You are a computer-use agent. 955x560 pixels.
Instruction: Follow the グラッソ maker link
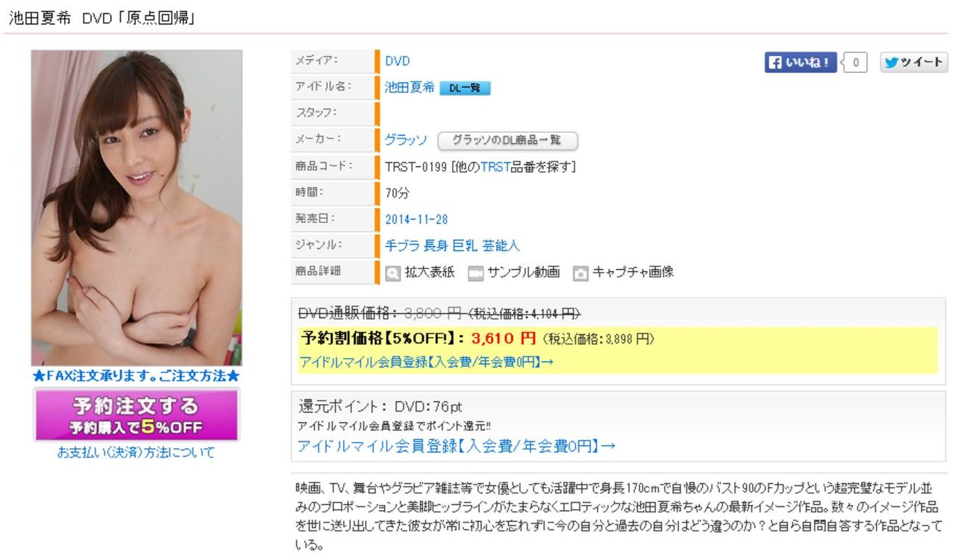click(x=406, y=139)
